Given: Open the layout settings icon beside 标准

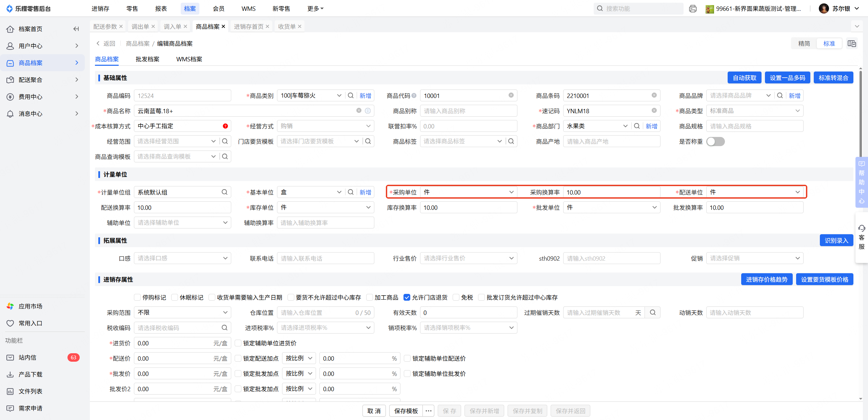Looking at the screenshot, I should 852,43.
